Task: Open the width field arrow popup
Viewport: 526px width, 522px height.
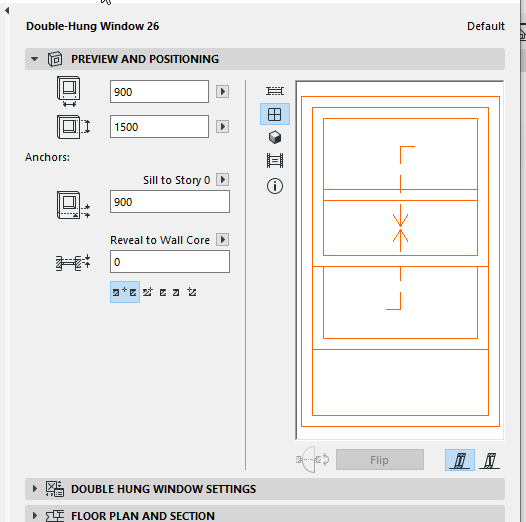Action: 222,92
